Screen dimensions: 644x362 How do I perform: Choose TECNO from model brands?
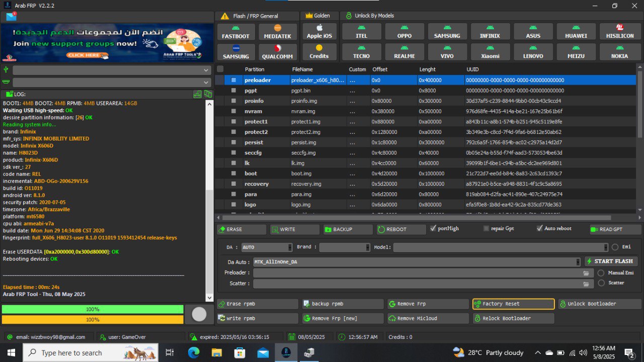[x=361, y=52]
